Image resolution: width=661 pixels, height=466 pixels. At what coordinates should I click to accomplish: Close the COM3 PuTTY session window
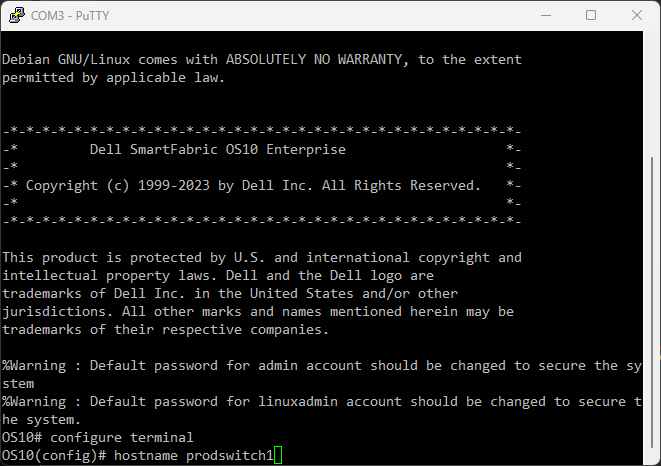click(x=636, y=15)
